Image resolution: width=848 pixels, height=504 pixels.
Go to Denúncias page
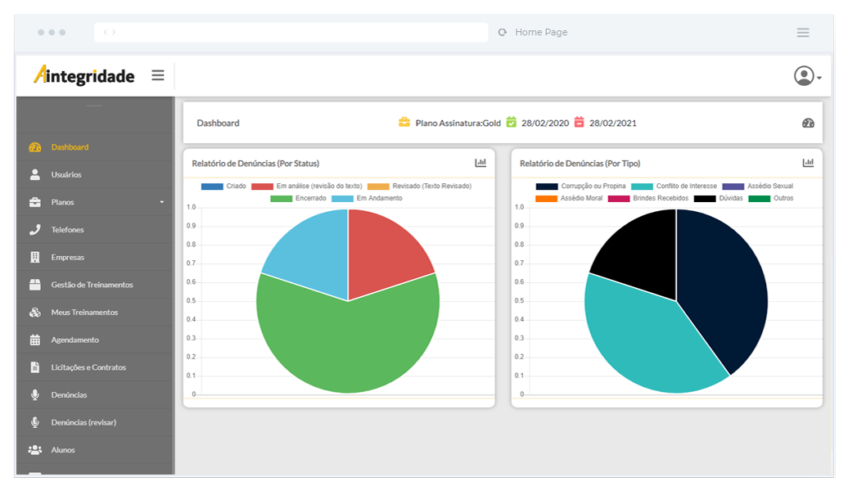(95, 395)
